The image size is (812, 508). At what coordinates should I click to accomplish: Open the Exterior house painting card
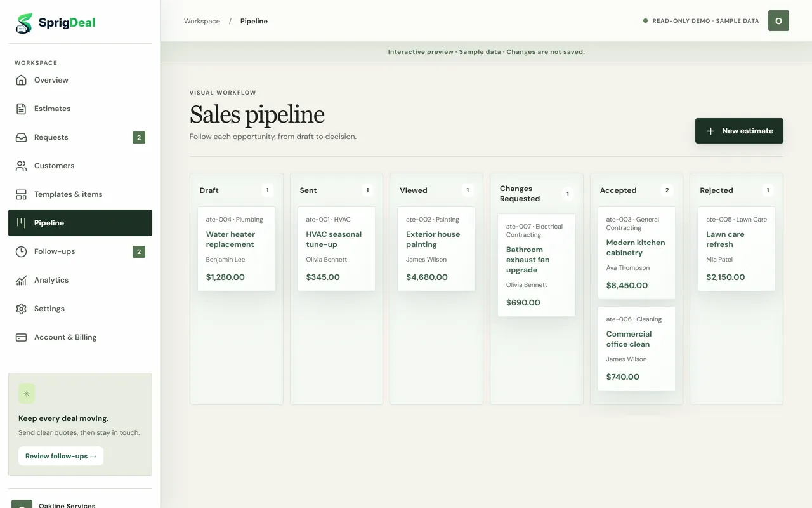[x=436, y=249]
